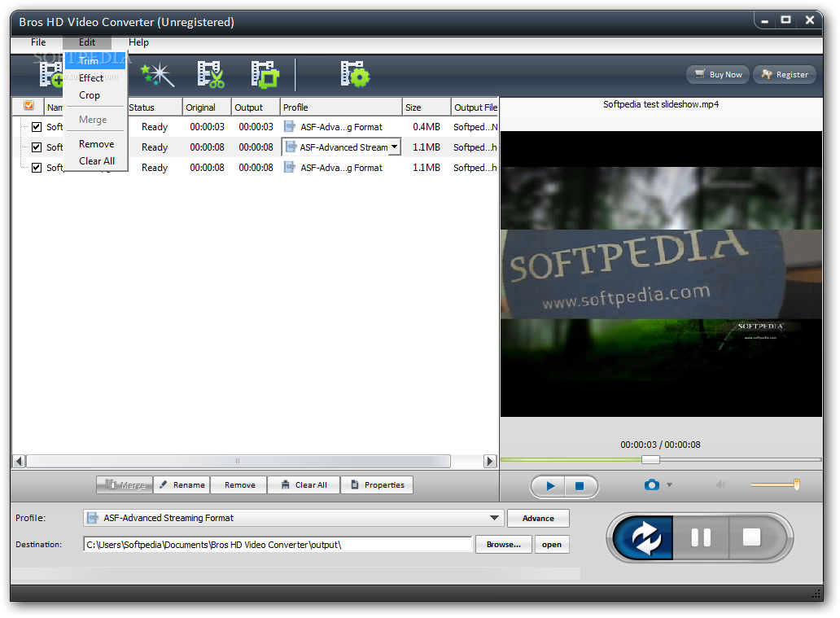This screenshot has height=618, width=840.
Task: Click the file list horizontal scrollbar thumb
Action: pyautogui.click(x=238, y=461)
